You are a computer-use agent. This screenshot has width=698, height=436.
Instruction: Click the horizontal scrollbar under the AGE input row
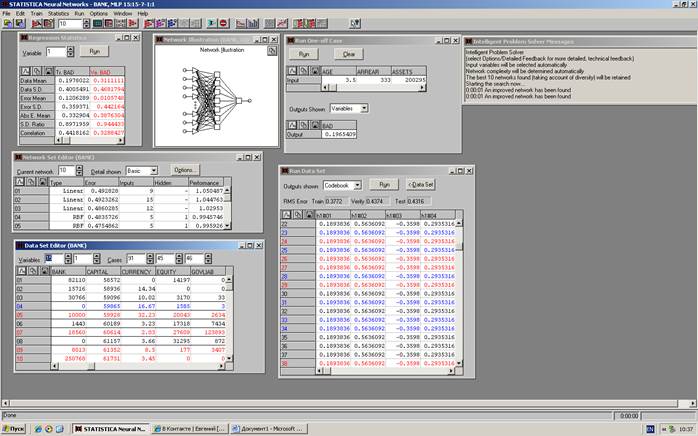(373, 88)
